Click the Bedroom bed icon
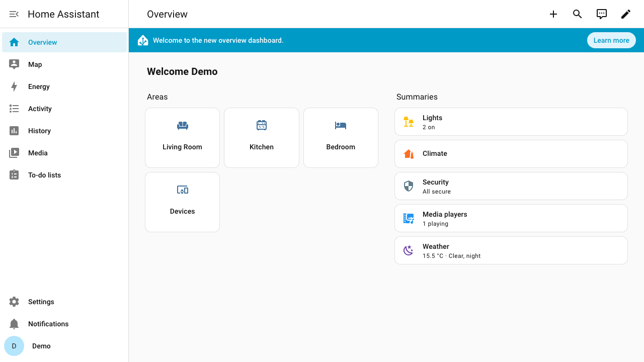The image size is (644, 362). pyautogui.click(x=341, y=125)
